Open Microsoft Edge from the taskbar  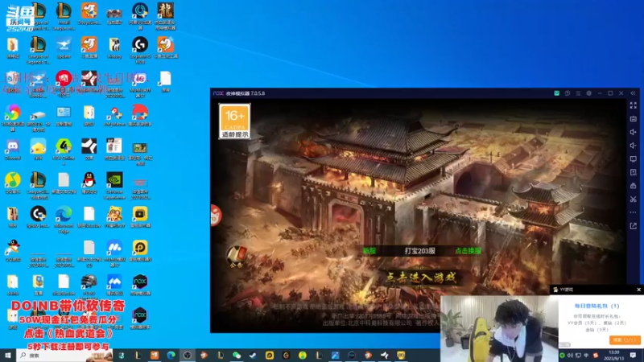(x=171, y=355)
